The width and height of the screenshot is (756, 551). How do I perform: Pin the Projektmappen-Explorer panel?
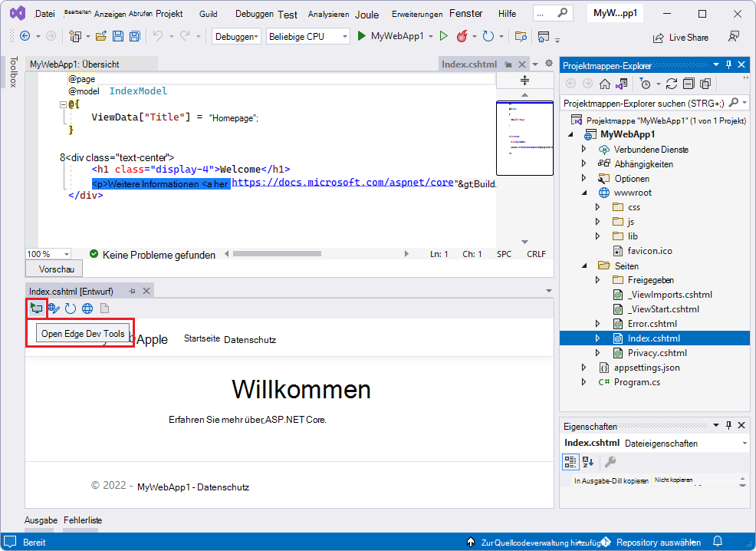[728, 64]
